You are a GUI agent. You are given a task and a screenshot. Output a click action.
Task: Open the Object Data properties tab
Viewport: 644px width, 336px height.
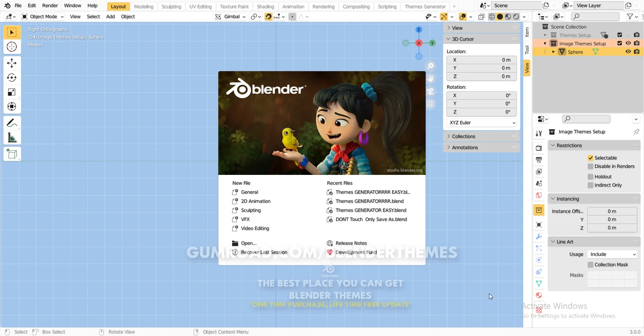539,284
